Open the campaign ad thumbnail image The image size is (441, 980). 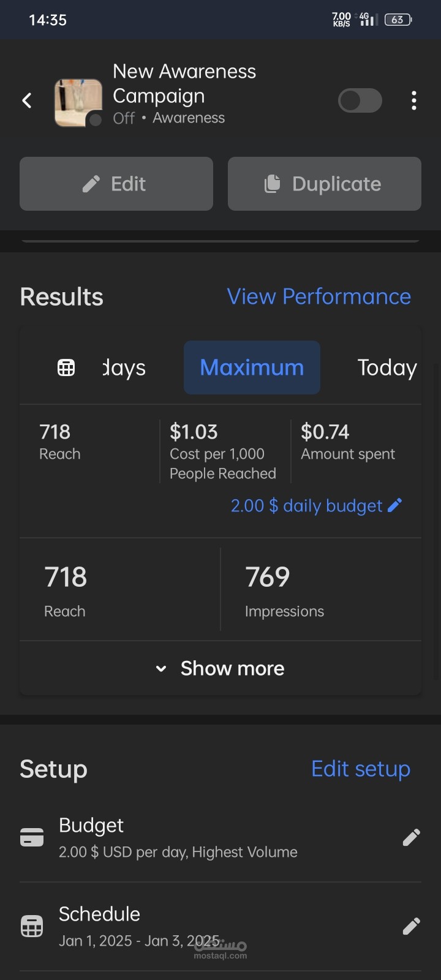(78, 103)
